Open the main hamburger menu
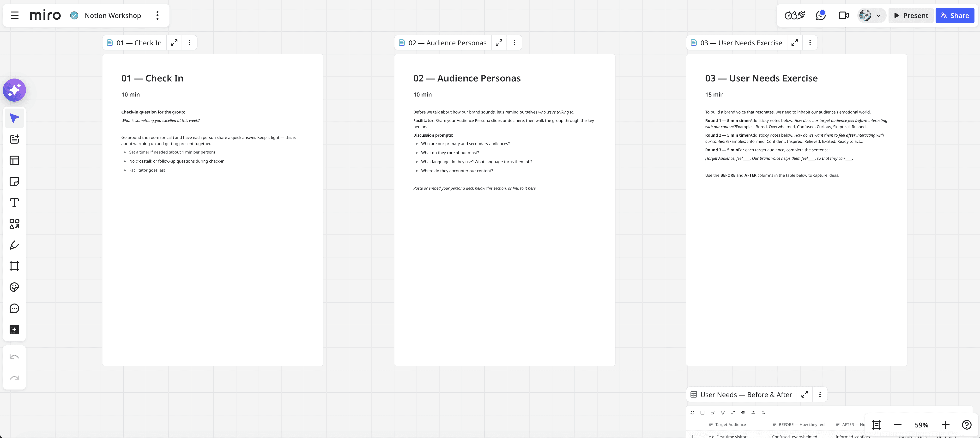The width and height of the screenshot is (980, 438). point(14,16)
